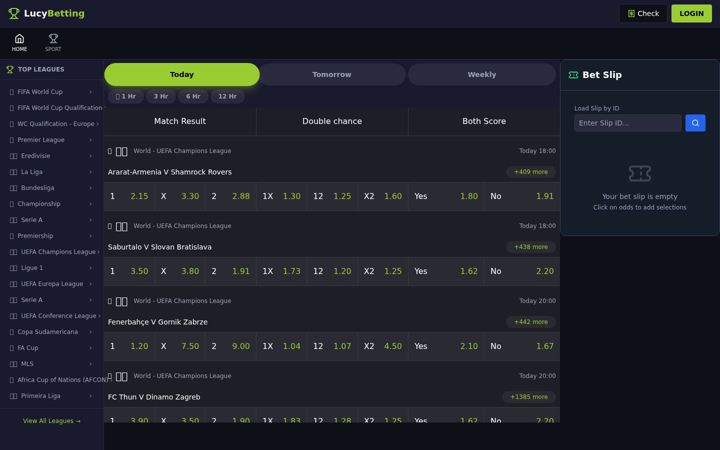The height and width of the screenshot is (450, 720).
Task: Open Primeira Liga league
Action: click(51, 396)
